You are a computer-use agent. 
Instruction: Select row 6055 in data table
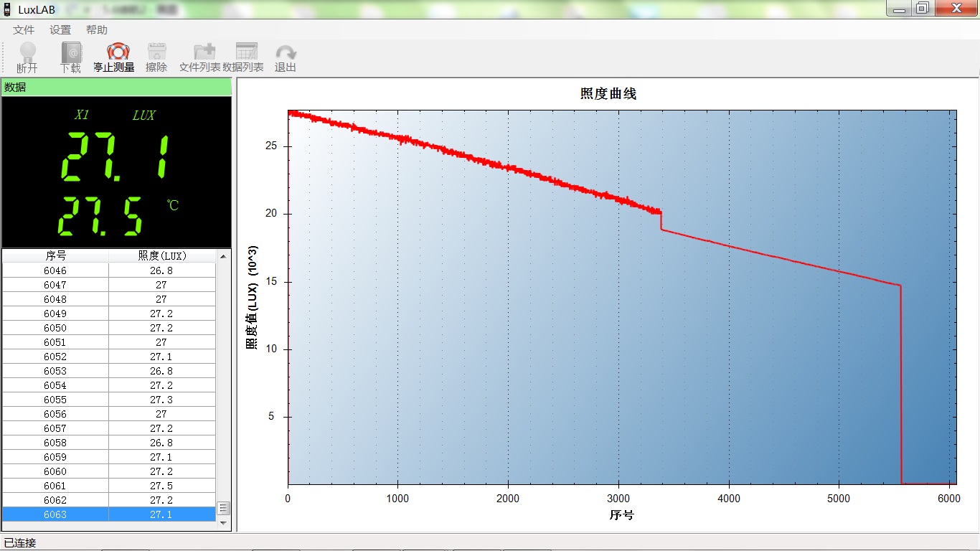coord(109,400)
